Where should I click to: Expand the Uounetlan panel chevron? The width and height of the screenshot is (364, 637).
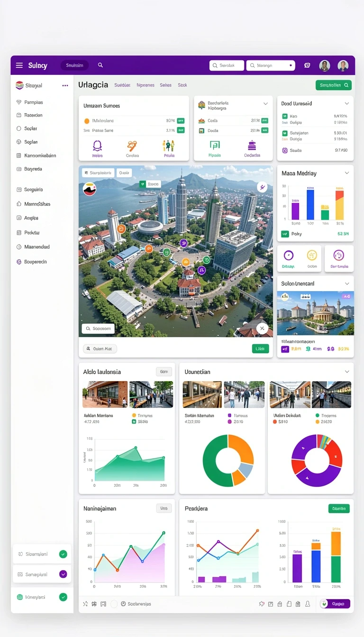[347, 372]
